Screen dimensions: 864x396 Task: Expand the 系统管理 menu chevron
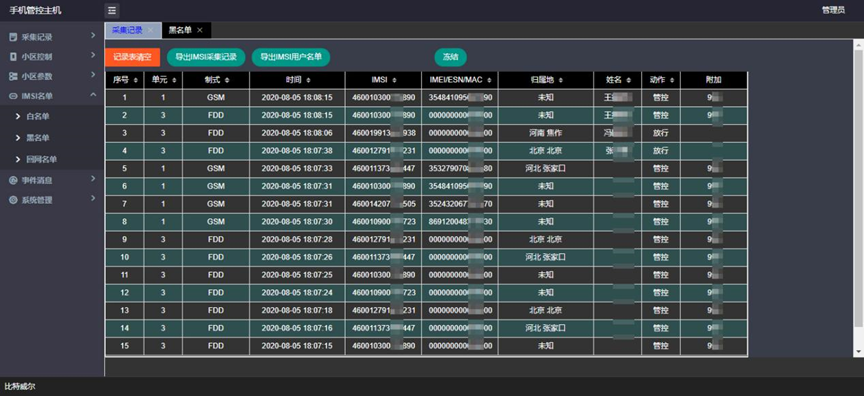point(93,198)
